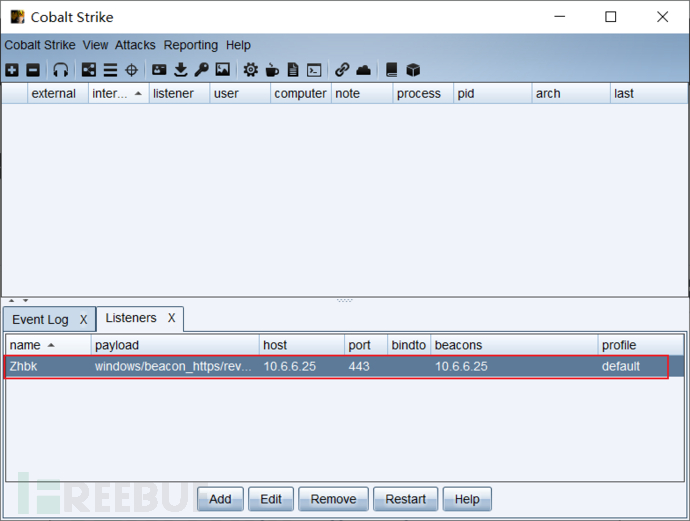Open the Cobalt Strike menu
The width and height of the screenshot is (690, 521).
click(x=40, y=45)
